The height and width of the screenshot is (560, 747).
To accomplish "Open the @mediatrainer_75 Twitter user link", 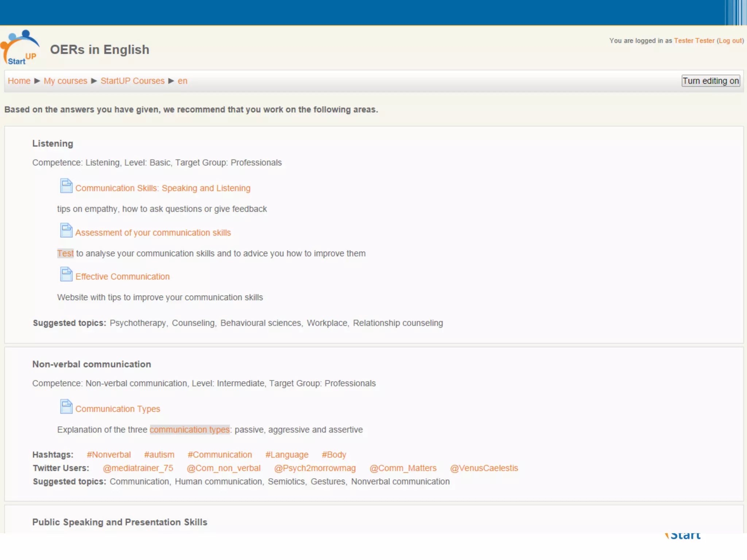I will pos(138,468).
